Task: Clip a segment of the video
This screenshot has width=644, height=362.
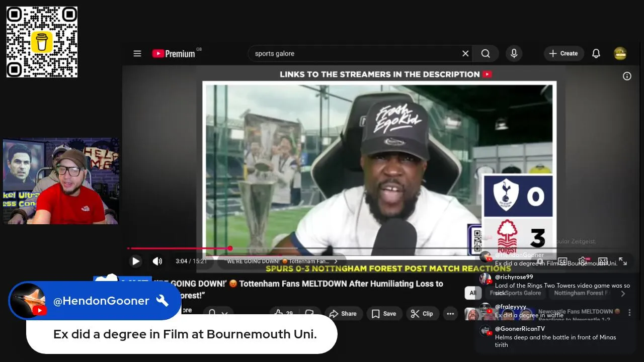Action: tap(422, 313)
